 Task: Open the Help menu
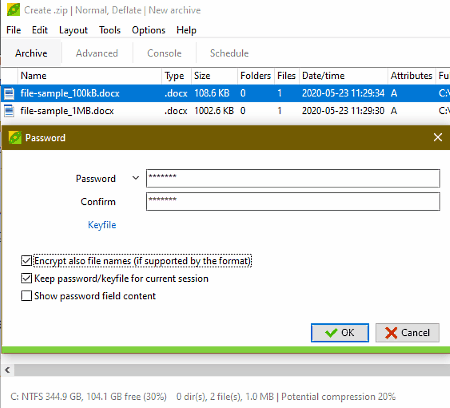coord(186,30)
